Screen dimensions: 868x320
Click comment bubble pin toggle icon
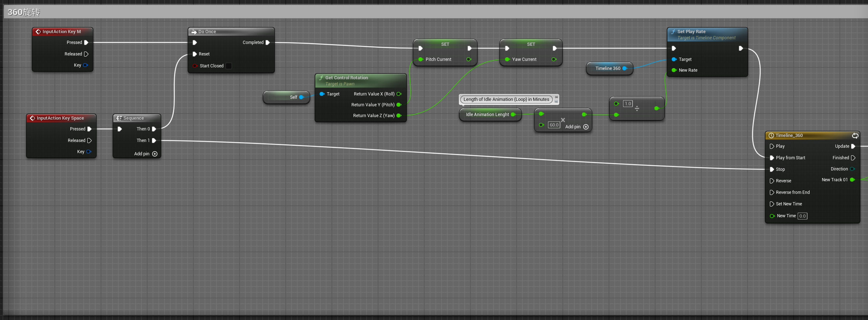point(556,97)
